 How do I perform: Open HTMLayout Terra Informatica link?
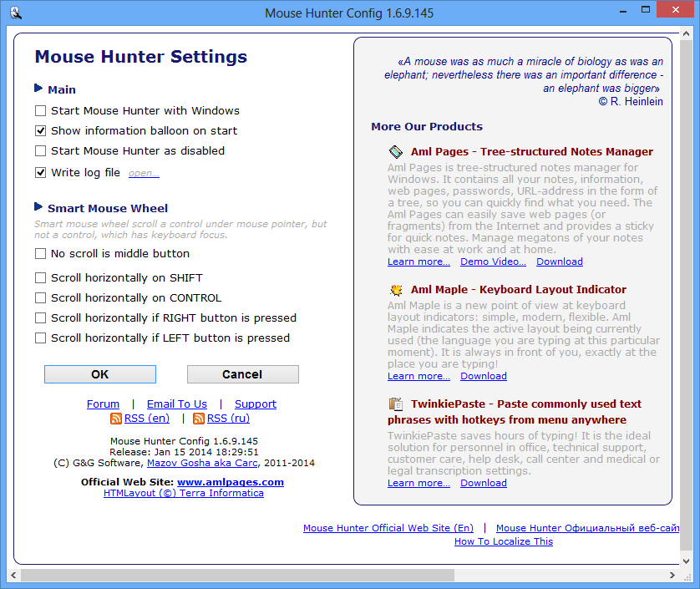point(184,493)
